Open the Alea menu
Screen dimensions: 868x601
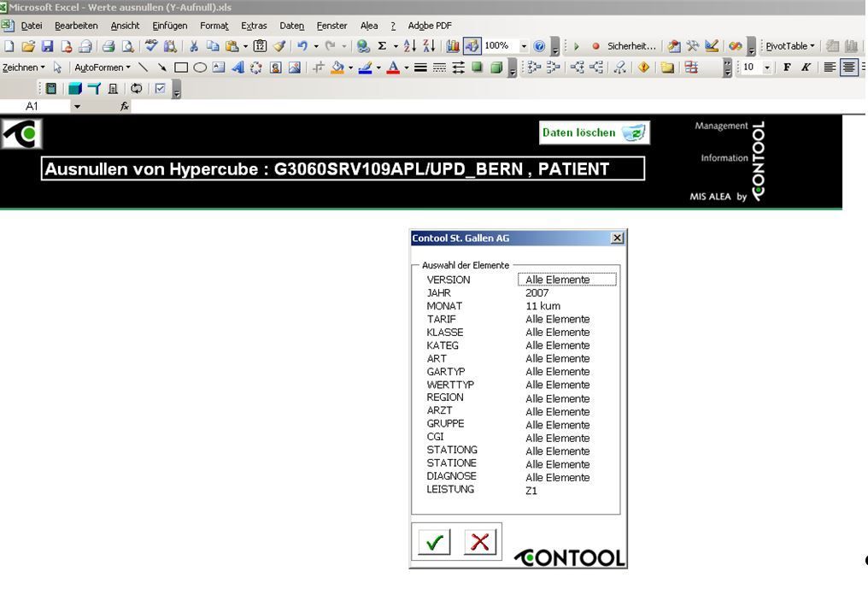click(x=368, y=26)
